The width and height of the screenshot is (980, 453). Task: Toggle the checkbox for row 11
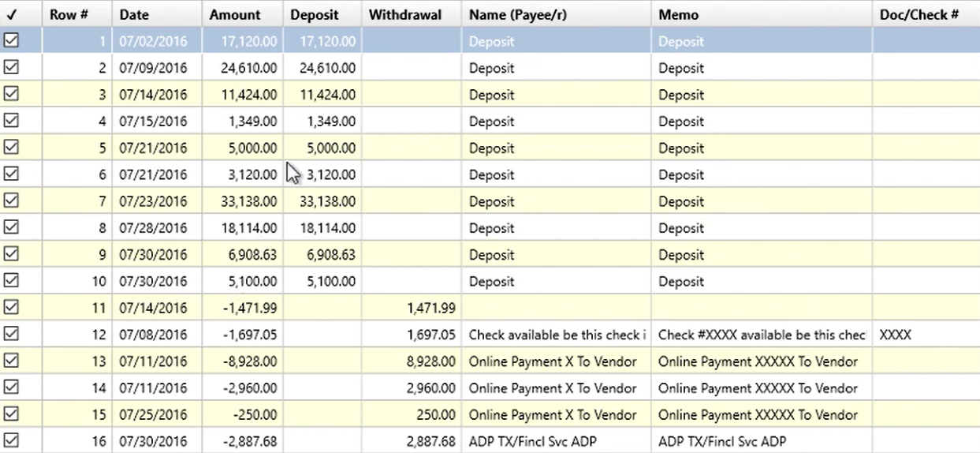coord(11,307)
